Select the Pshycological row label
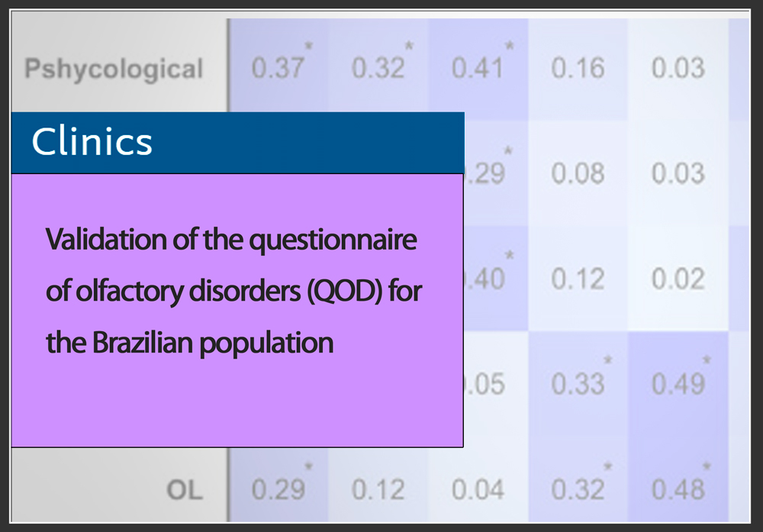 [114, 69]
